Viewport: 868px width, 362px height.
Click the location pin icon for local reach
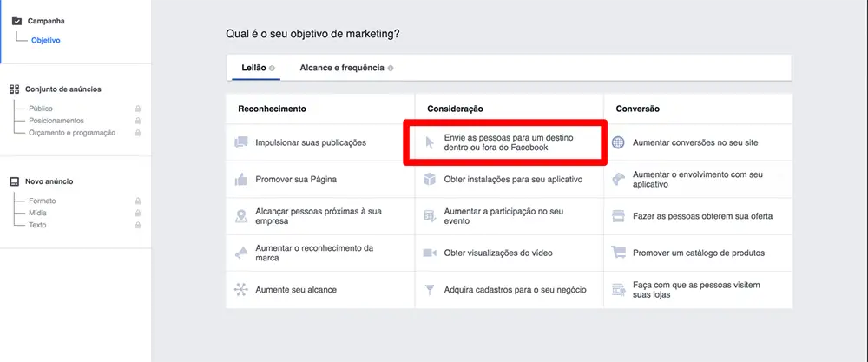[x=241, y=216]
